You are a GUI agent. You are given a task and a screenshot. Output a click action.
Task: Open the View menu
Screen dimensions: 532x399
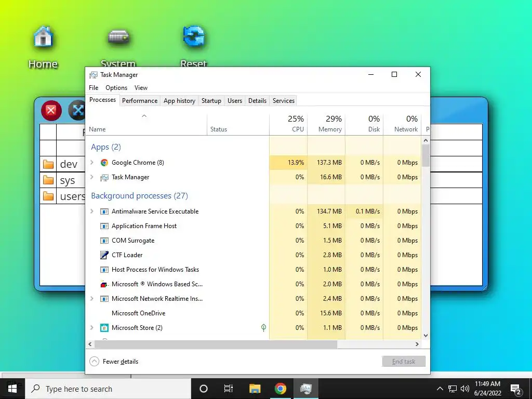(x=141, y=88)
